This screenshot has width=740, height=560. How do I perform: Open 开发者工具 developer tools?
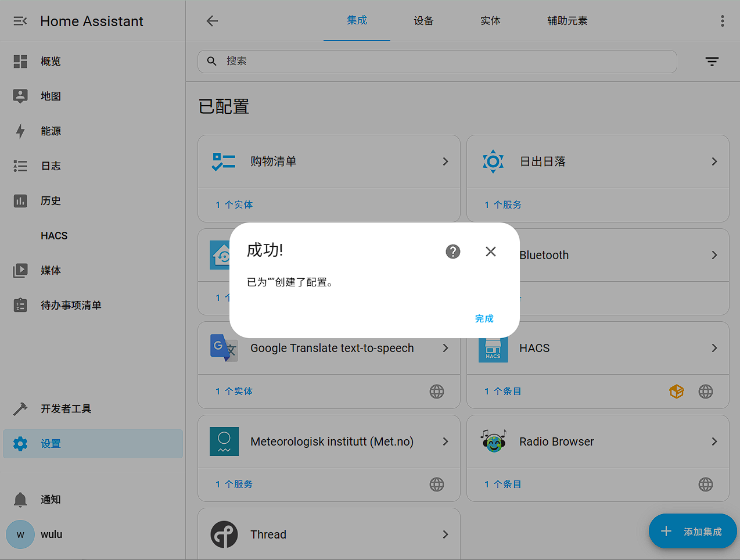[x=93, y=408]
